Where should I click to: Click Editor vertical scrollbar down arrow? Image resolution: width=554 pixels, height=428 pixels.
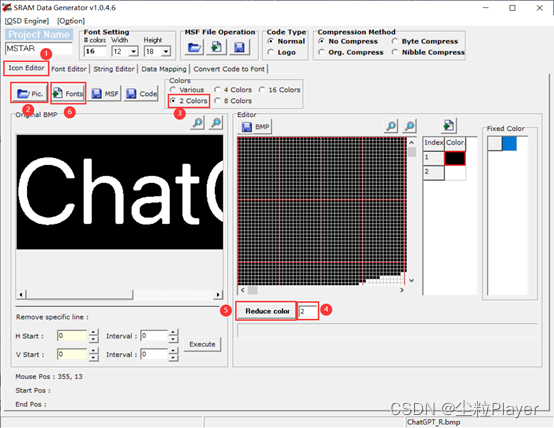pos(412,281)
